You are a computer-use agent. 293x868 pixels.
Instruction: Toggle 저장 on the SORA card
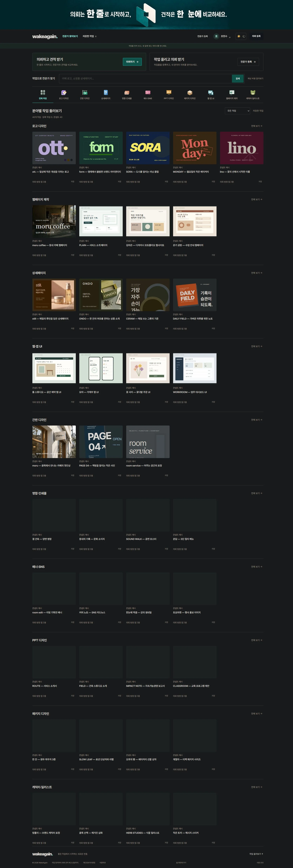pyautogui.click(x=166, y=182)
